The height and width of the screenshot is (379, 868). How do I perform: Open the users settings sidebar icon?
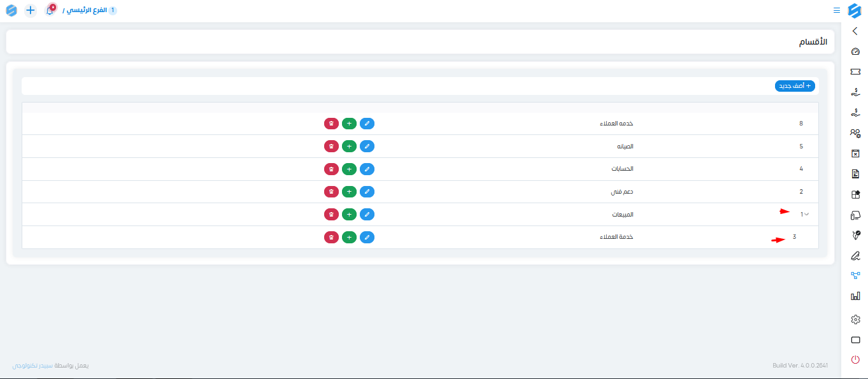pos(855,133)
